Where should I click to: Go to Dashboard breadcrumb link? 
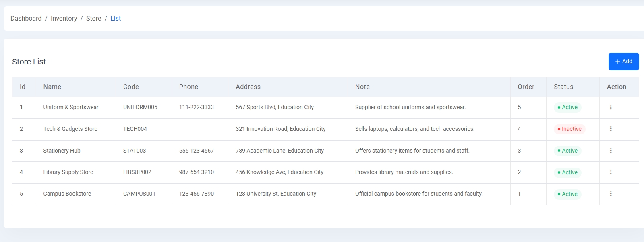pyautogui.click(x=26, y=19)
